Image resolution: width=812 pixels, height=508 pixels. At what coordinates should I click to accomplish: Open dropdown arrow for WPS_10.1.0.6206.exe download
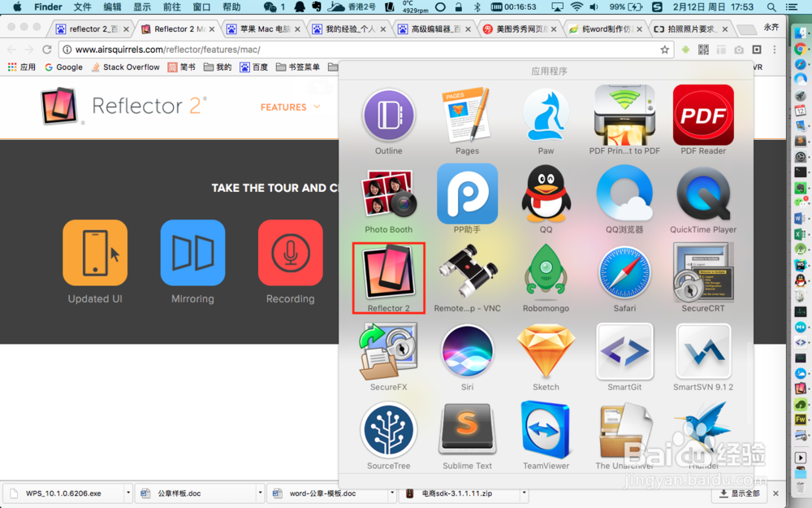click(x=128, y=493)
